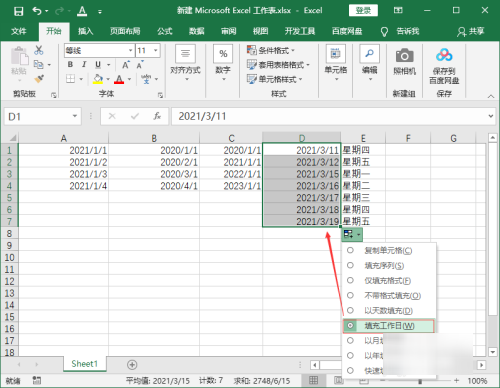Collapse the ribbon with chevron
500x388 pixels.
(x=491, y=96)
